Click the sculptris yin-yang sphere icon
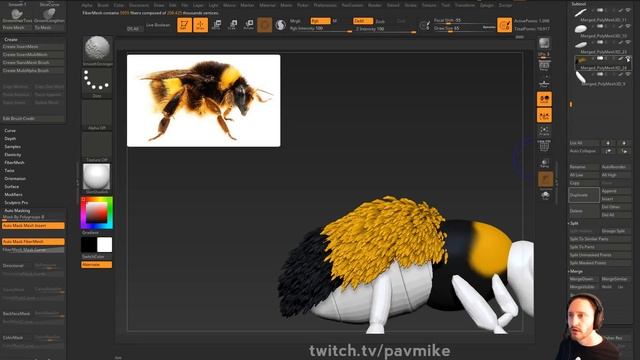 280,25
